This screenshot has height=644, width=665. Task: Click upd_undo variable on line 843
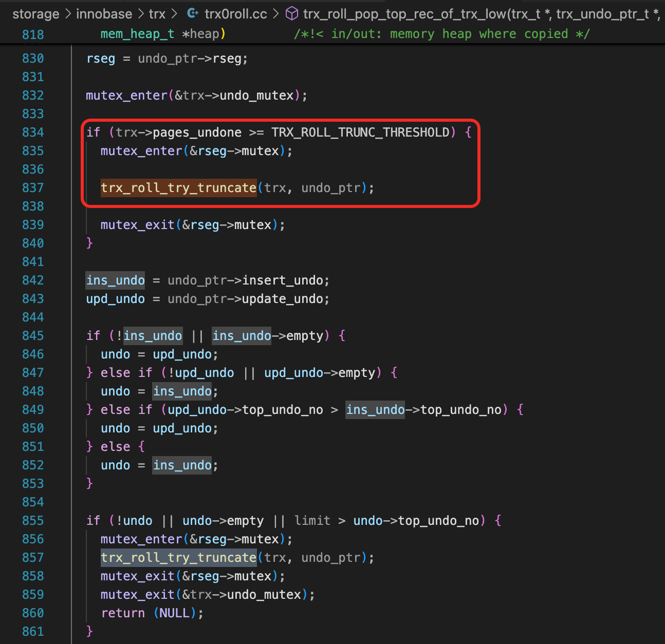(115, 299)
